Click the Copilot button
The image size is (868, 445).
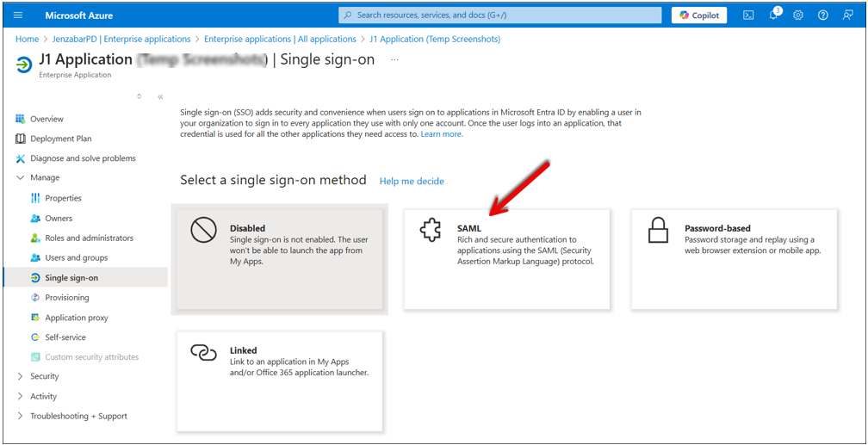tap(699, 15)
